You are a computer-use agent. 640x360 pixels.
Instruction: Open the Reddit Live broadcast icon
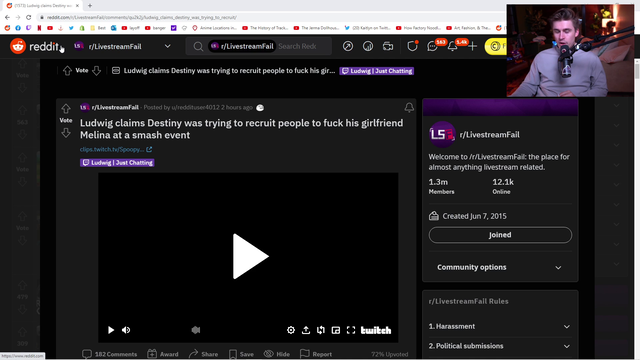388,46
